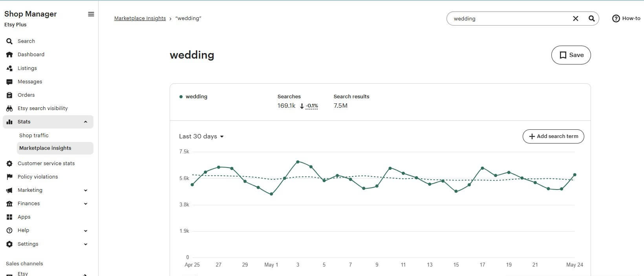Click the Customer service stats gear icon

tap(9, 164)
